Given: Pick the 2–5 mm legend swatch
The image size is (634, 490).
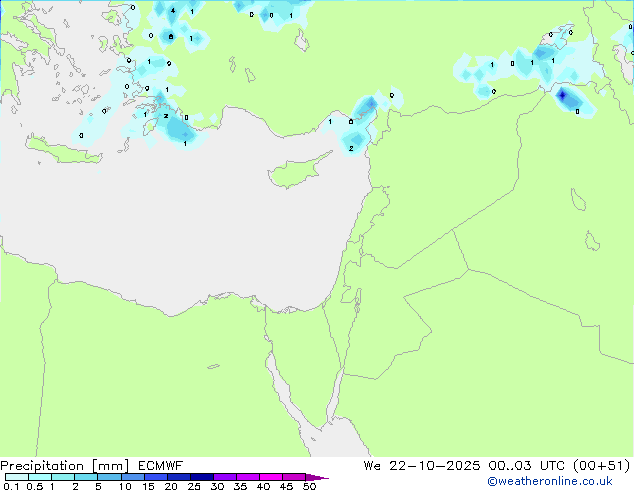Looking at the screenshot, I should (86, 477).
